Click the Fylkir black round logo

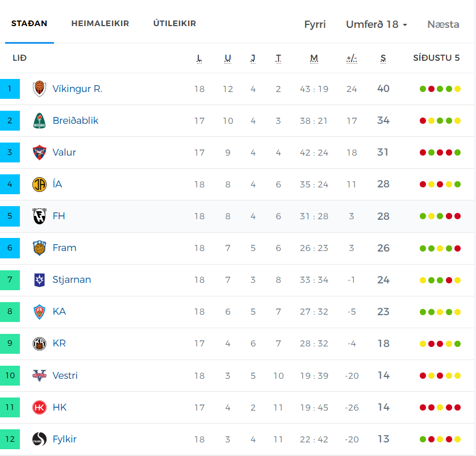[39, 439]
